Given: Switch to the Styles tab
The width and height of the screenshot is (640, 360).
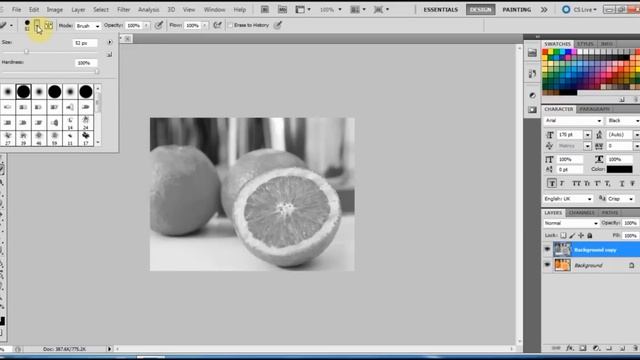Looking at the screenshot, I should (x=585, y=44).
